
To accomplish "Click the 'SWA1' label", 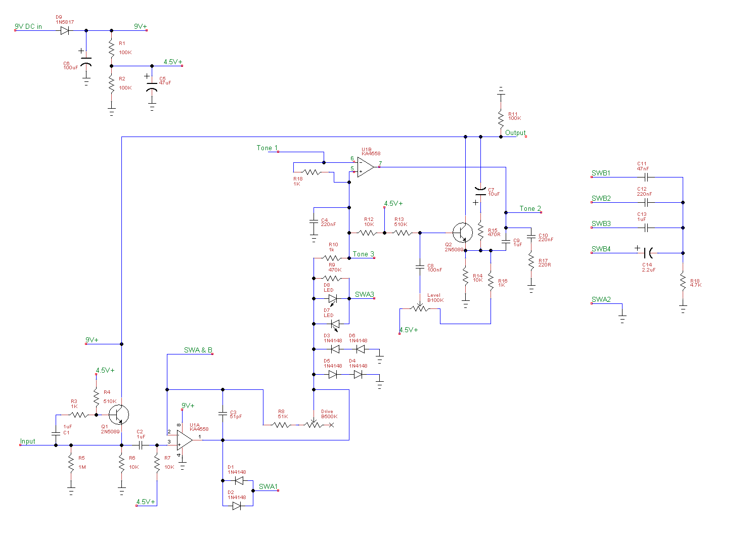I will [x=268, y=486].
